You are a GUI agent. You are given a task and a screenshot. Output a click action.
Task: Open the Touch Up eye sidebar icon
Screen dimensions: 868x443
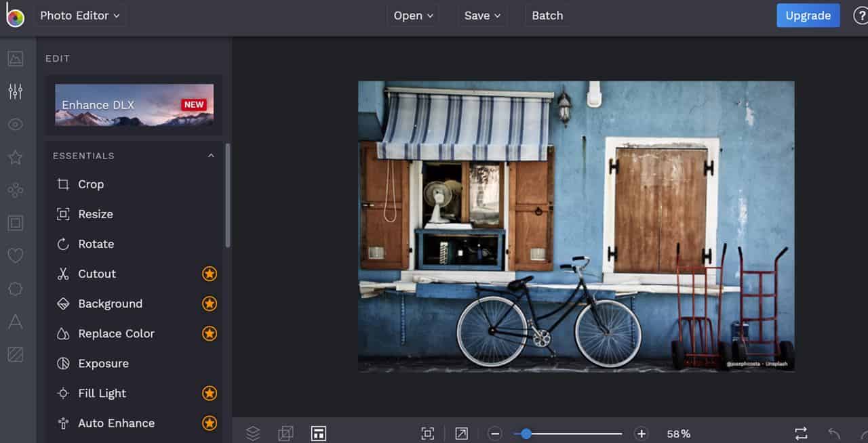point(16,125)
